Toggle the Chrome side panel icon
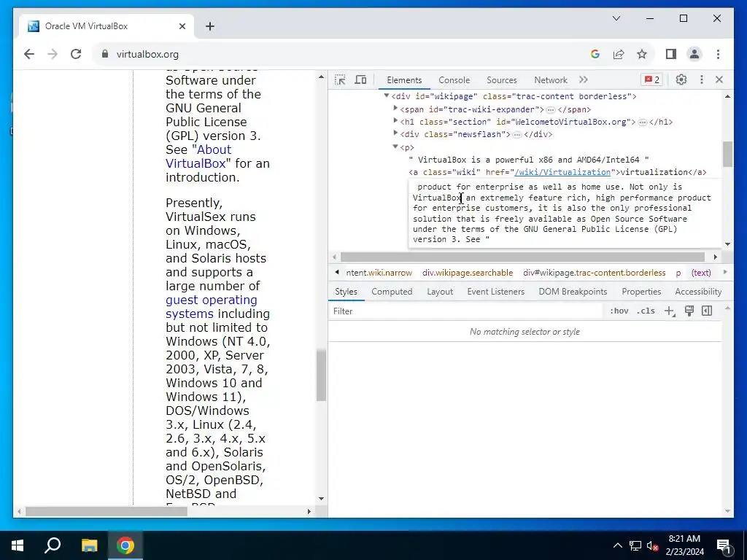 tap(671, 54)
